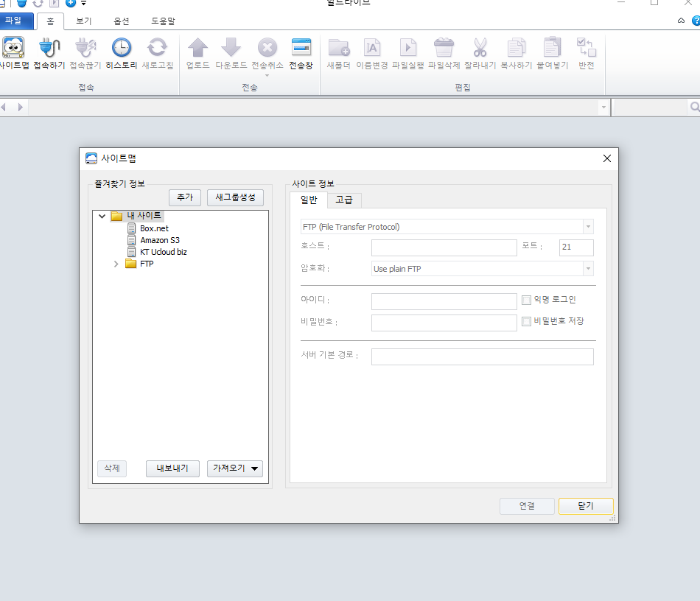Click the 다운로드 arrow icon
Viewport: 700px width, 601px height.
(231, 48)
